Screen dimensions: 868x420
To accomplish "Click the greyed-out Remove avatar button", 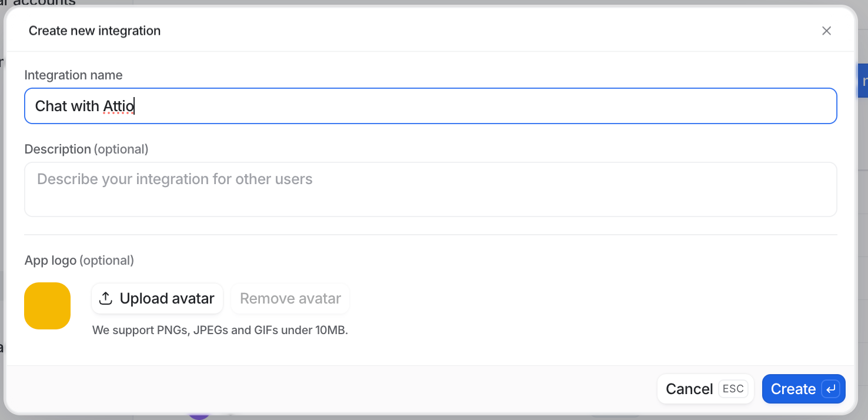I will click(290, 298).
